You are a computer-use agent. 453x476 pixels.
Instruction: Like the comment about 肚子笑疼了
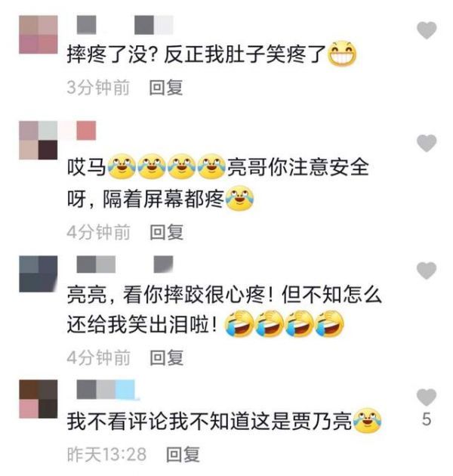point(427,30)
